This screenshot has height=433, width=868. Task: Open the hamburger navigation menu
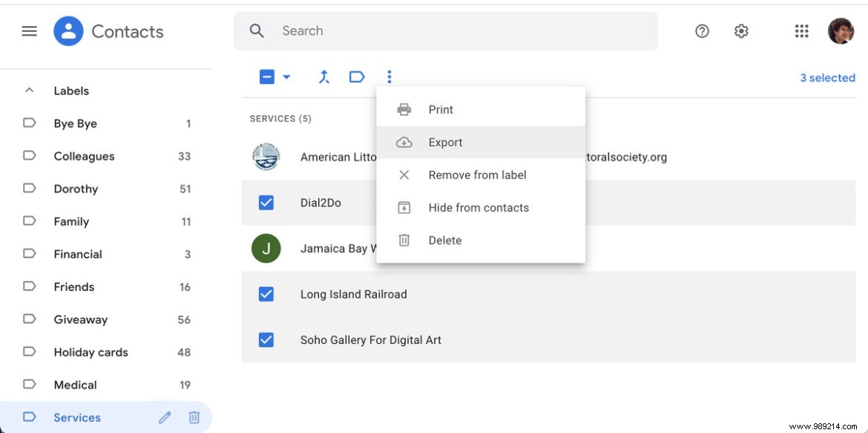[29, 30]
